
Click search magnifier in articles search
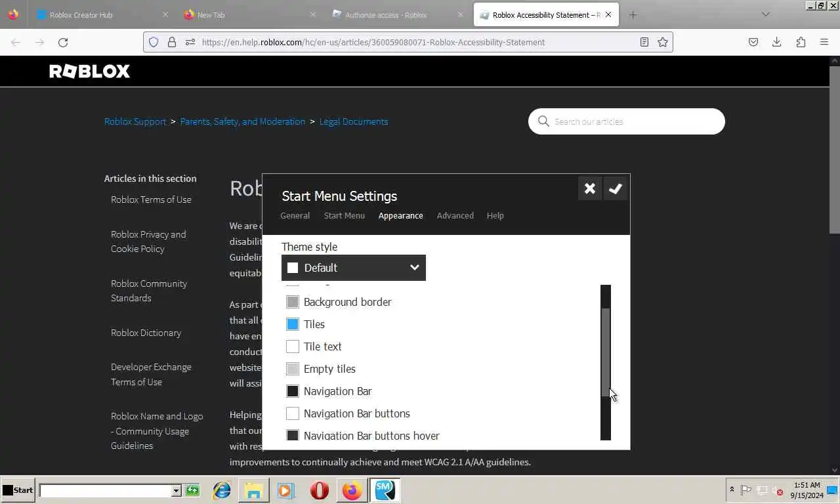click(x=543, y=121)
